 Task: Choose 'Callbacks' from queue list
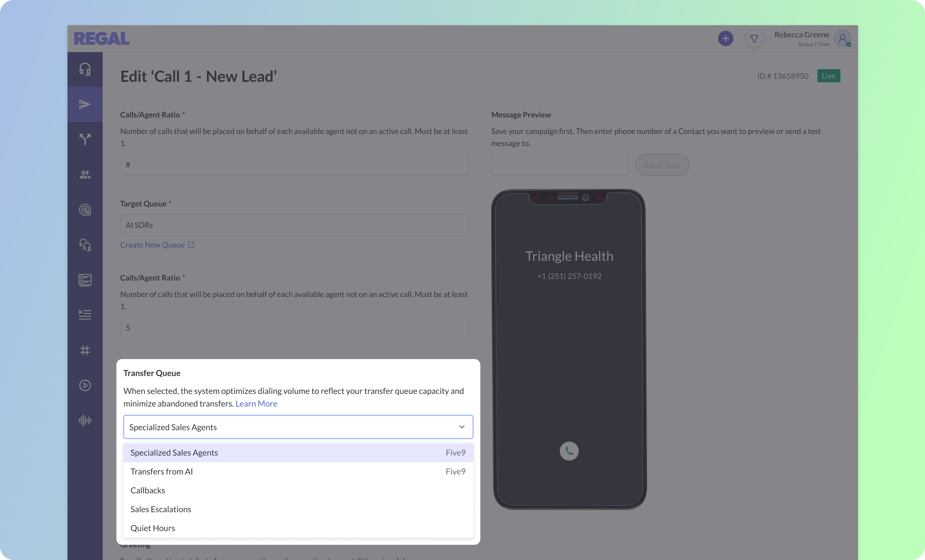(x=148, y=490)
